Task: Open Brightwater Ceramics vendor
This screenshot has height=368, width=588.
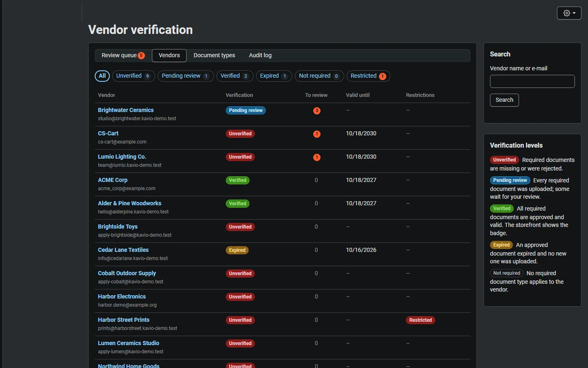Action: coord(126,110)
